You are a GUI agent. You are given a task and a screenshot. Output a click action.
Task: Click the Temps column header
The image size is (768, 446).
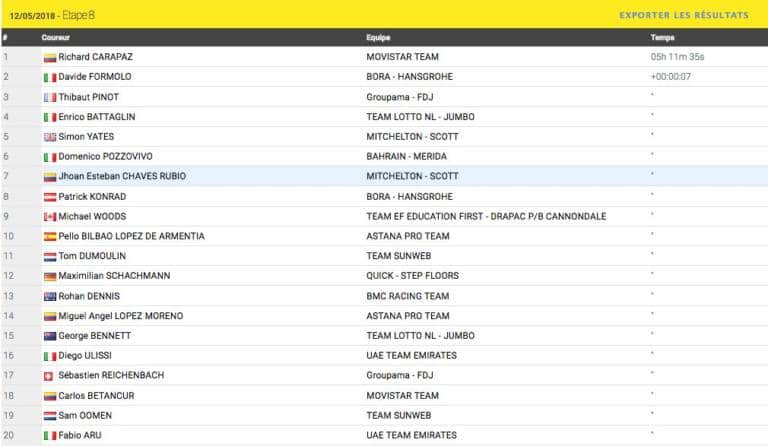click(x=662, y=37)
